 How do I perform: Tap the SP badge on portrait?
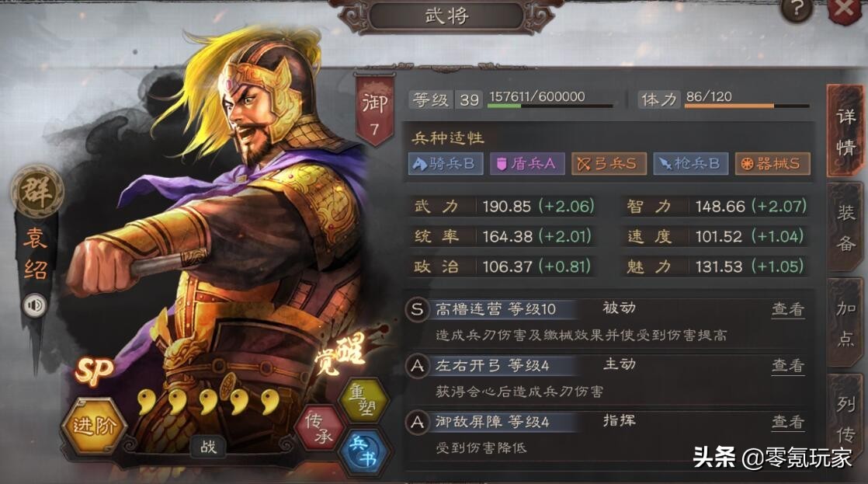94,371
